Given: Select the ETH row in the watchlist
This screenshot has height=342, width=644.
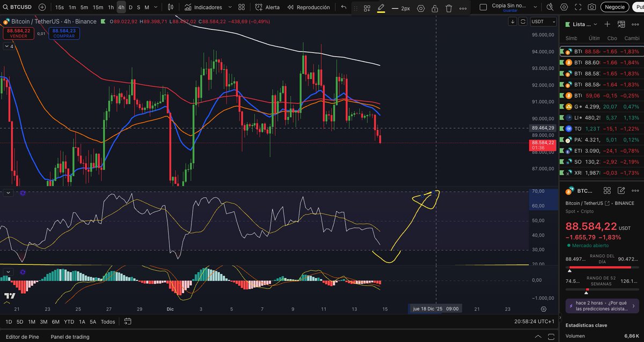Looking at the screenshot, I should tap(602, 151).
